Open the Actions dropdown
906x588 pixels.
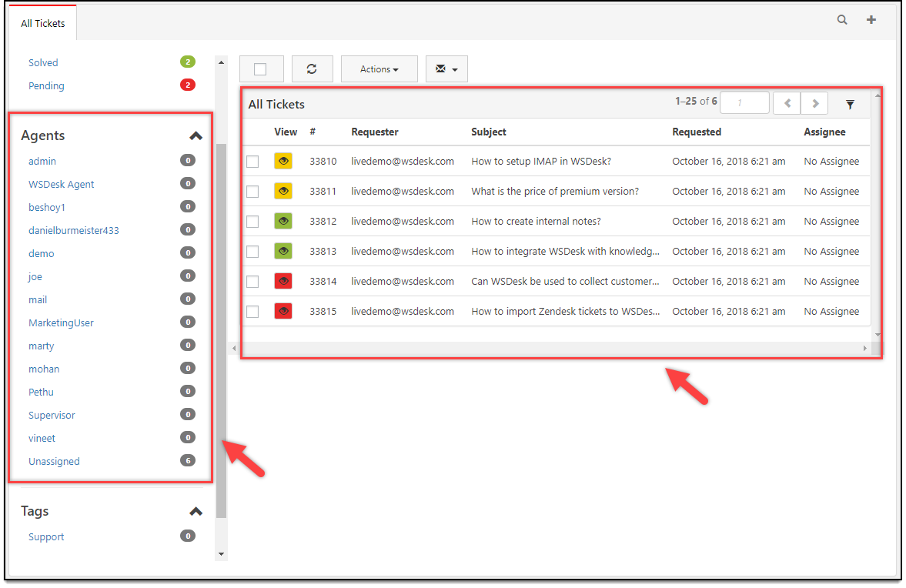click(379, 68)
